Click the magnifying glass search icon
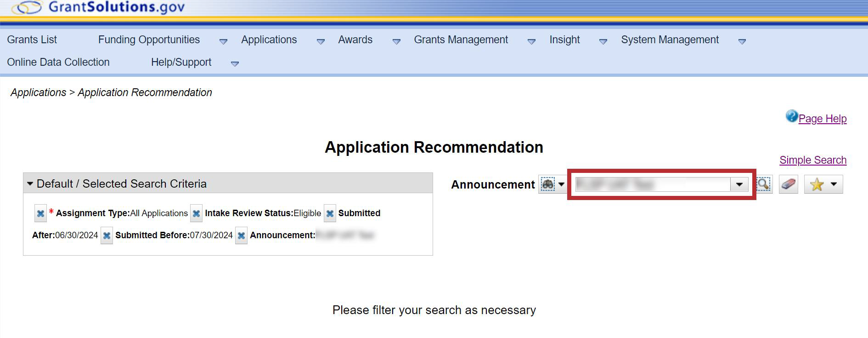The height and width of the screenshot is (338, 868). (x=763, y=184)
